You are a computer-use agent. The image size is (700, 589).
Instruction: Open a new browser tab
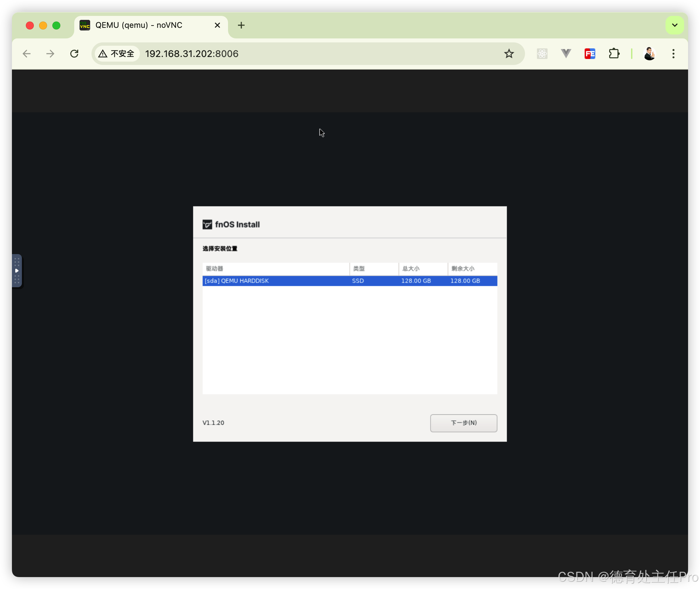click(241, 25)
